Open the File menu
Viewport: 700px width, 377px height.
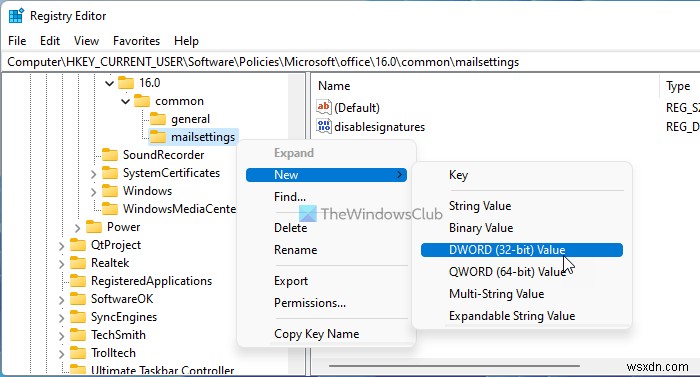click(17, 41)
